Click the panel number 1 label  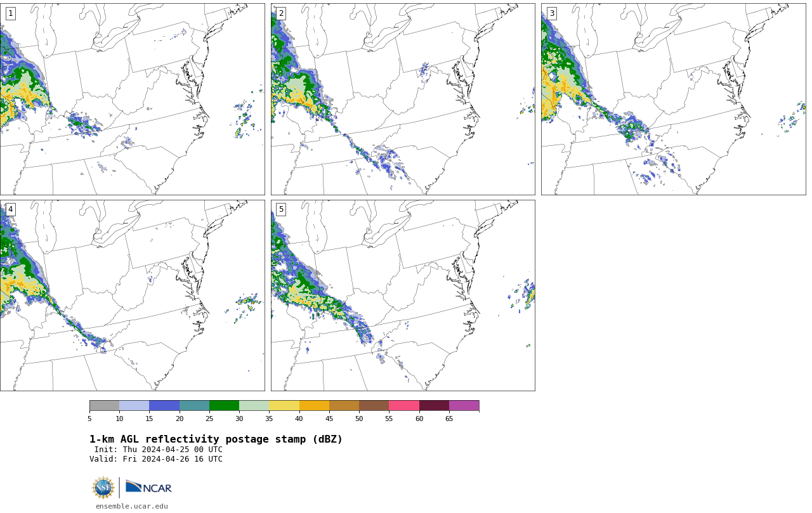click(10, 13)
